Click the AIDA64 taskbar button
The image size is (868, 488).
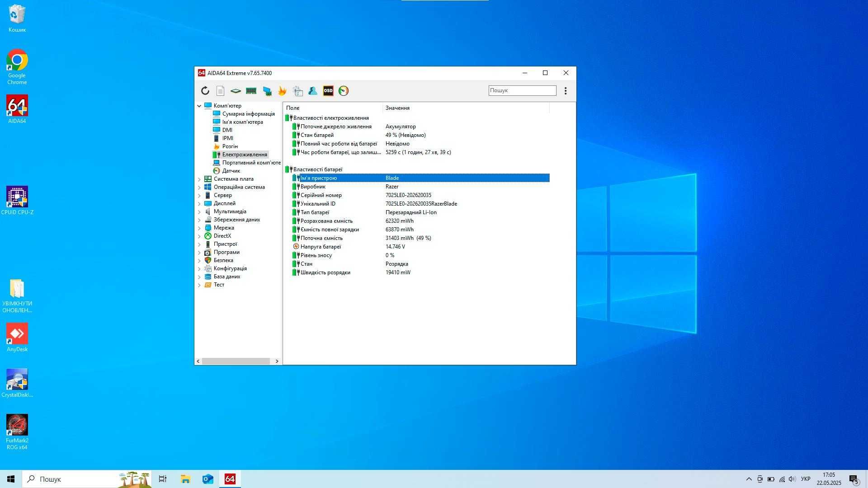[x=230, y=479]
